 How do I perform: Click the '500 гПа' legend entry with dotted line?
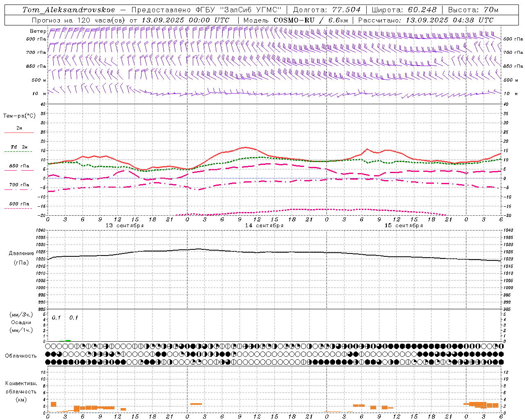click(x=19, y=204)
